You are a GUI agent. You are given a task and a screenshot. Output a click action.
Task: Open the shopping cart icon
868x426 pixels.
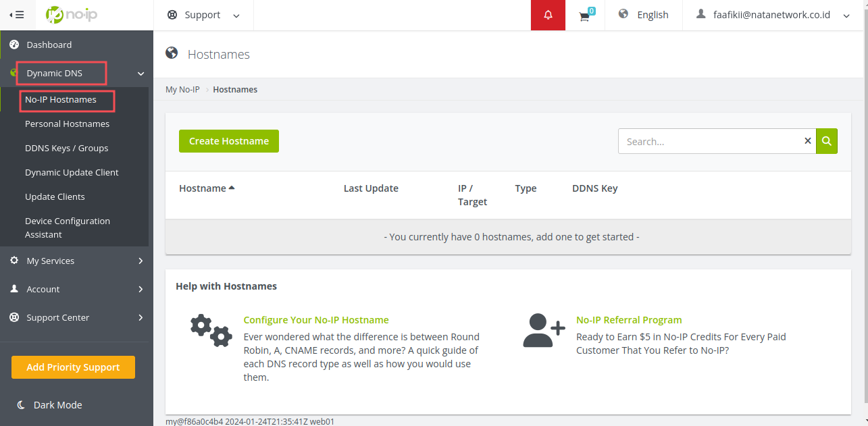[x=586, y=16]
